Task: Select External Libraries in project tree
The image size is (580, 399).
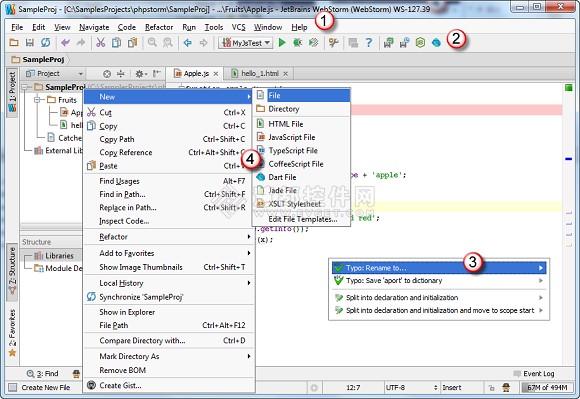Action: point(58,151)
